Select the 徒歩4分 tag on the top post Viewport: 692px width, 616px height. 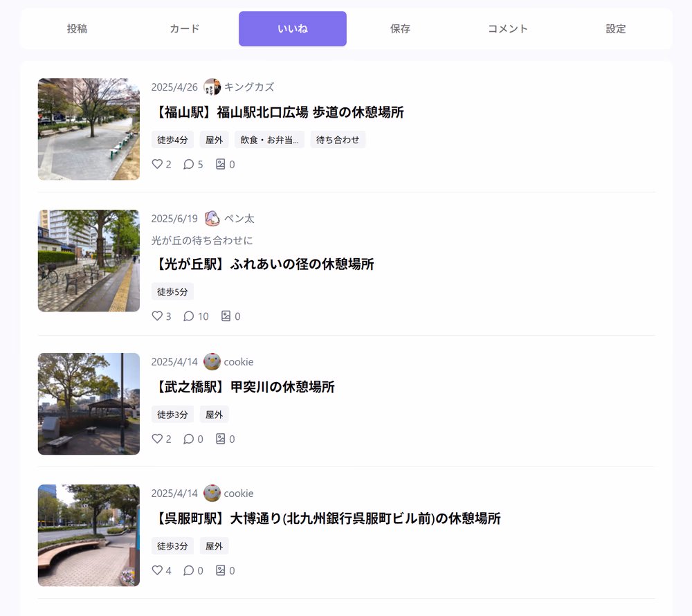(172, 138)
